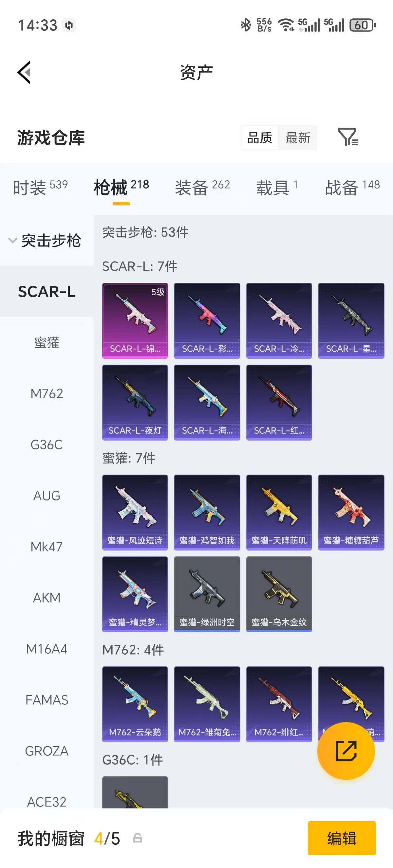This screenshot has width=393, height=868.
Task: Open the SCAR-L-夜灯 skin
Action: pyautogui.click(x=135, y=402)
